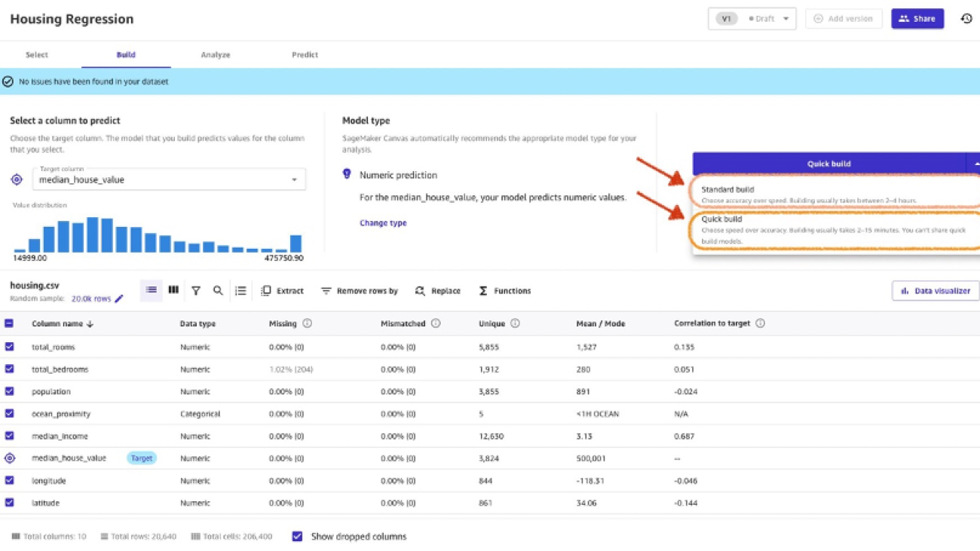Screen dimensions: 980x551
Task: Toggle the select-all columns header checkbox
Action: point(9,323)
